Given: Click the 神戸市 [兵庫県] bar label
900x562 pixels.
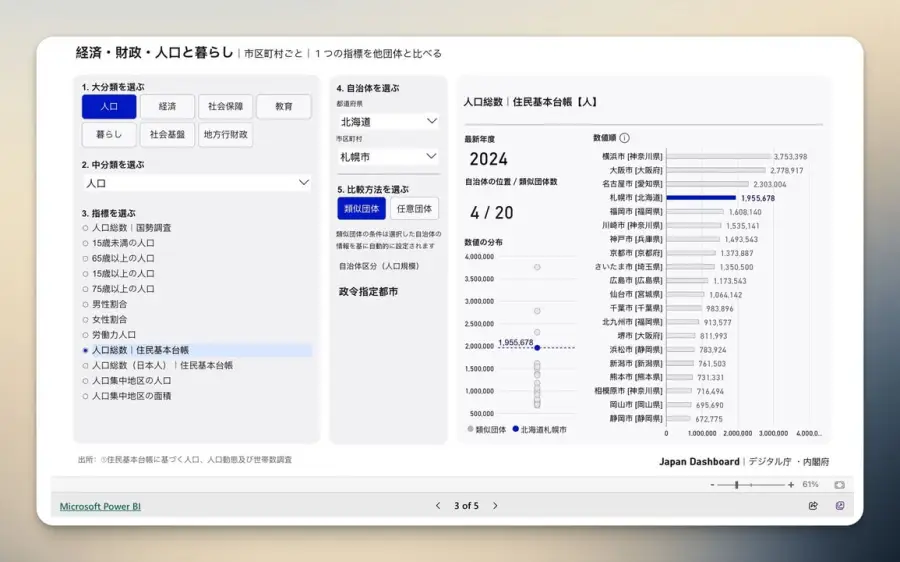Looking at the screenshot, I should tap(636, 239).
